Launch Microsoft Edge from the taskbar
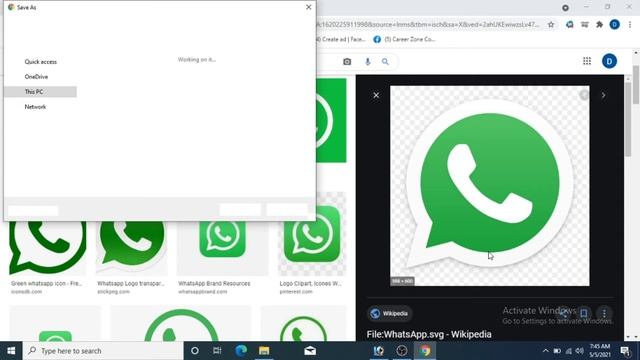Viewport: 640px width, 360px height. tap(241, 351)
